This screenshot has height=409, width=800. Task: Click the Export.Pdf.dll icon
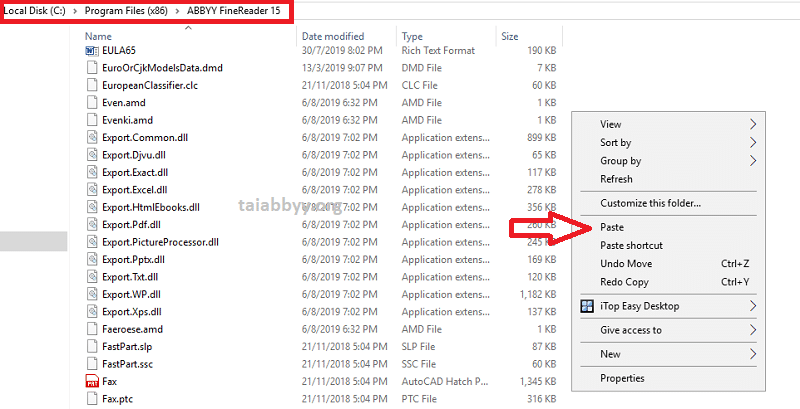tap(92, 224)
